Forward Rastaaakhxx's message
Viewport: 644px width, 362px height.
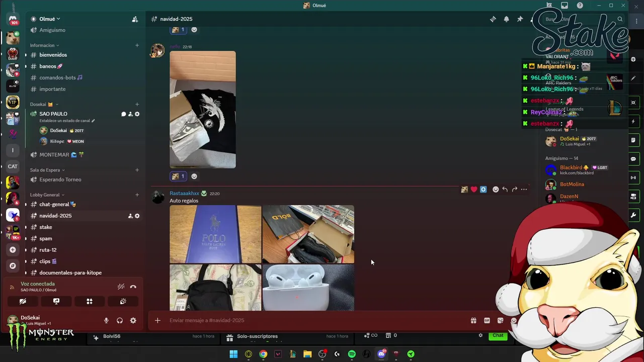click(x=514, y=190)
